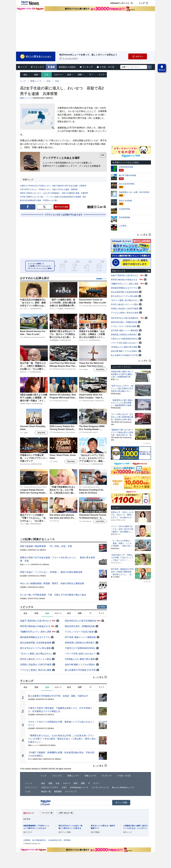This screenshot has width=171, height=868.
Task: Share the article on X
Action: click(44, 207)
